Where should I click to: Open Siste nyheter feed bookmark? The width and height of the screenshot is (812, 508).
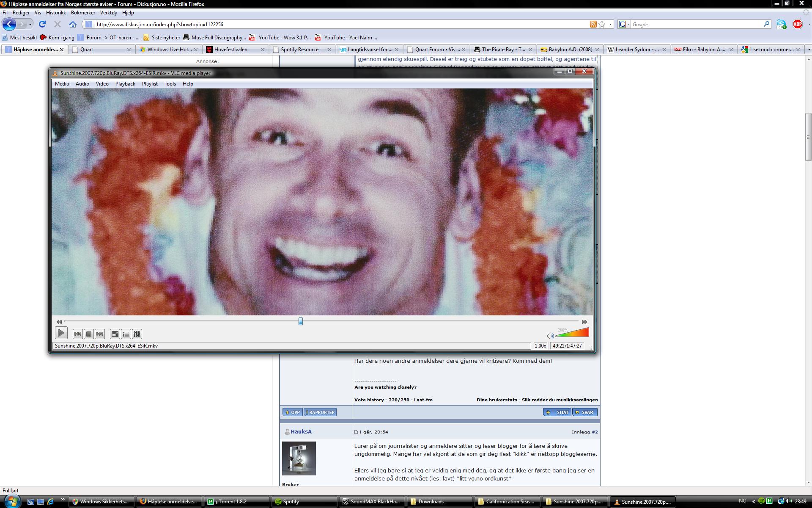pyautogui.click(x=162, y=38)
